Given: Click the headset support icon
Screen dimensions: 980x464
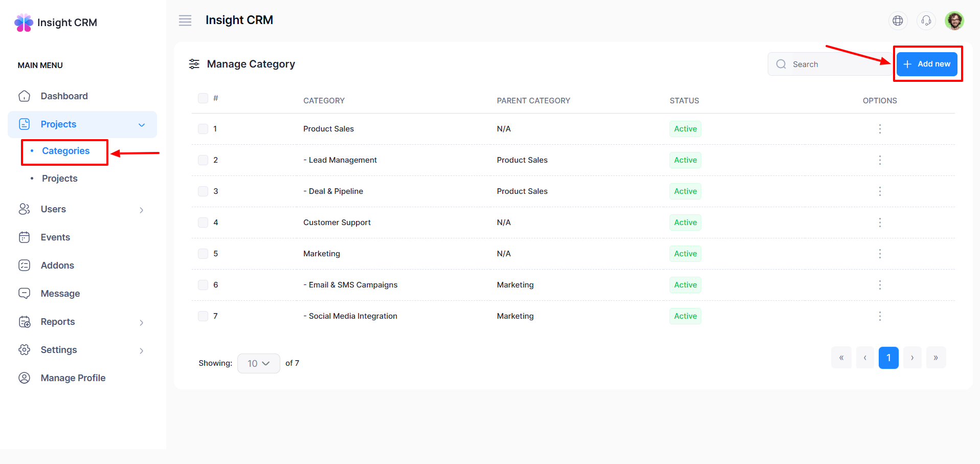Looking at the screenshot, I should tap(926, 20).
